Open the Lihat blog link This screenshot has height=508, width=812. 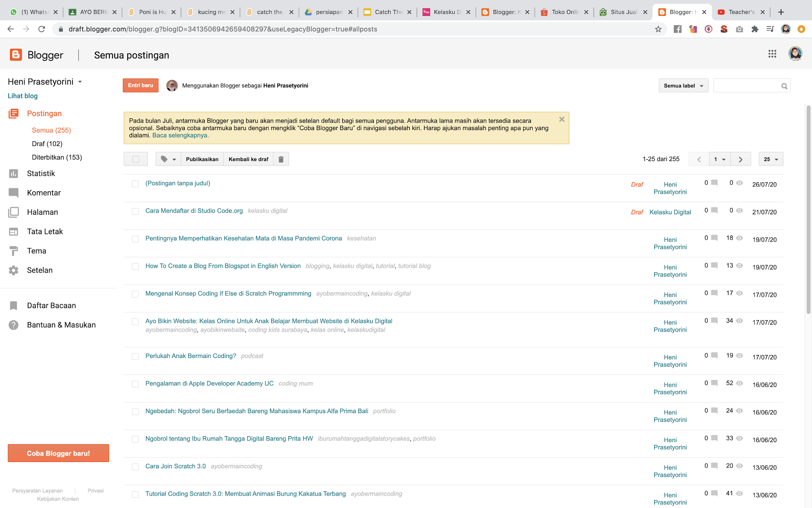pos(23,96)
